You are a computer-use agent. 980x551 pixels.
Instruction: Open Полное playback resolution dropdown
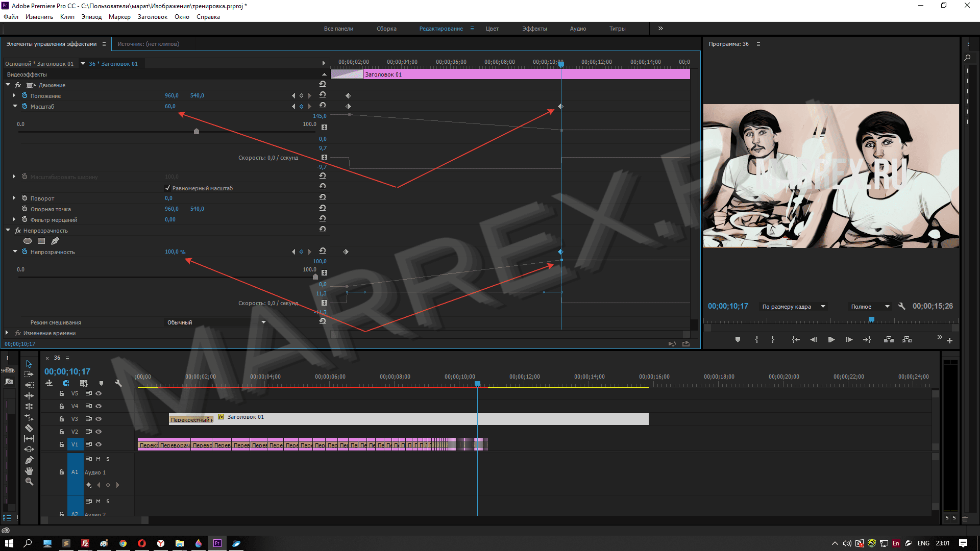click(870, 307)
